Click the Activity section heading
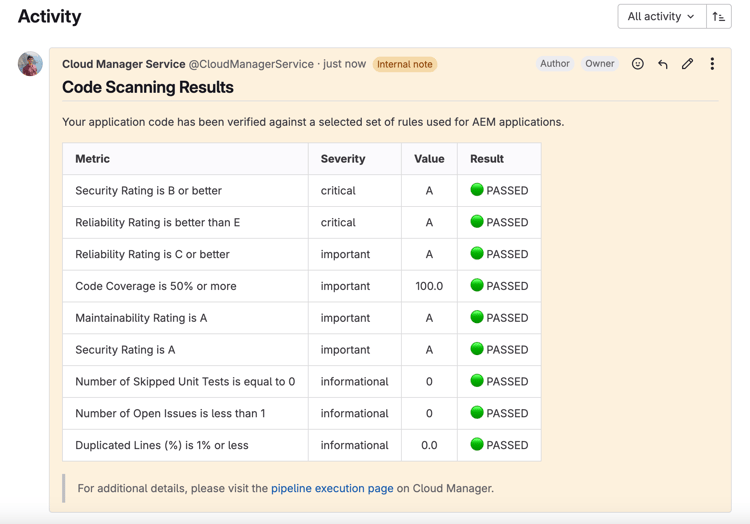This screenshot has height=524, width=750. (50, 16)
